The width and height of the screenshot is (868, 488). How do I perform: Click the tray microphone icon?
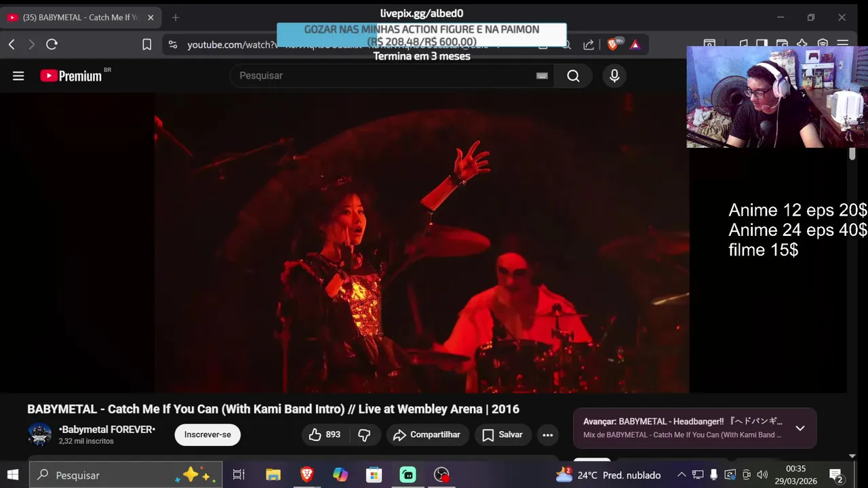(x=714, y=475)
